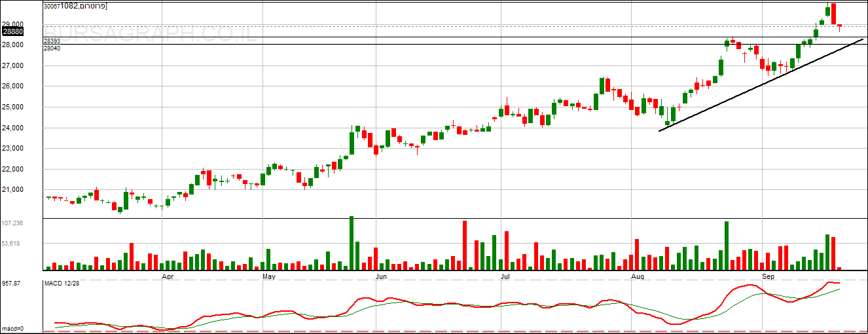Click the 26,000 price axis label
Screen dimensions: 868x334
pos(12,86)
